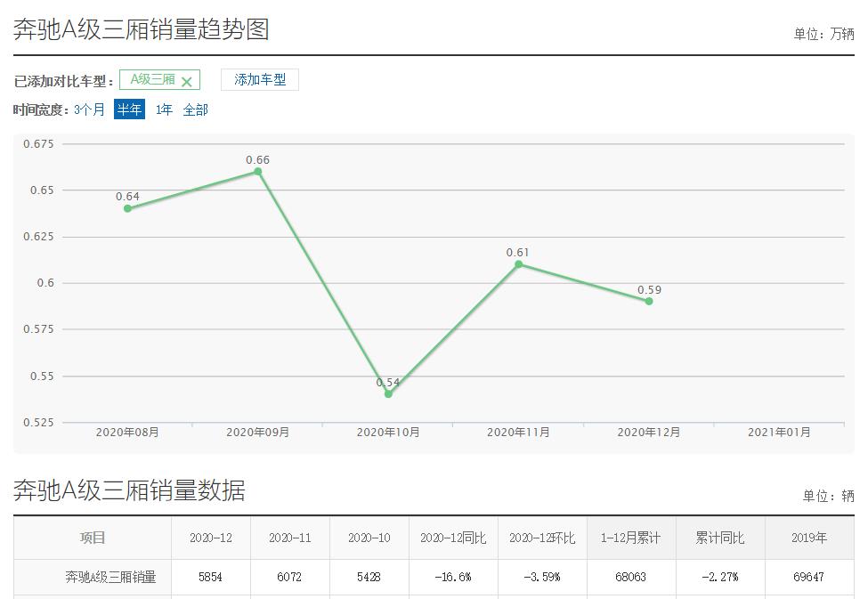This screenshot has width=868, height=599.
Task: Click the 累计同比 column header
Action: coord(720,538)
